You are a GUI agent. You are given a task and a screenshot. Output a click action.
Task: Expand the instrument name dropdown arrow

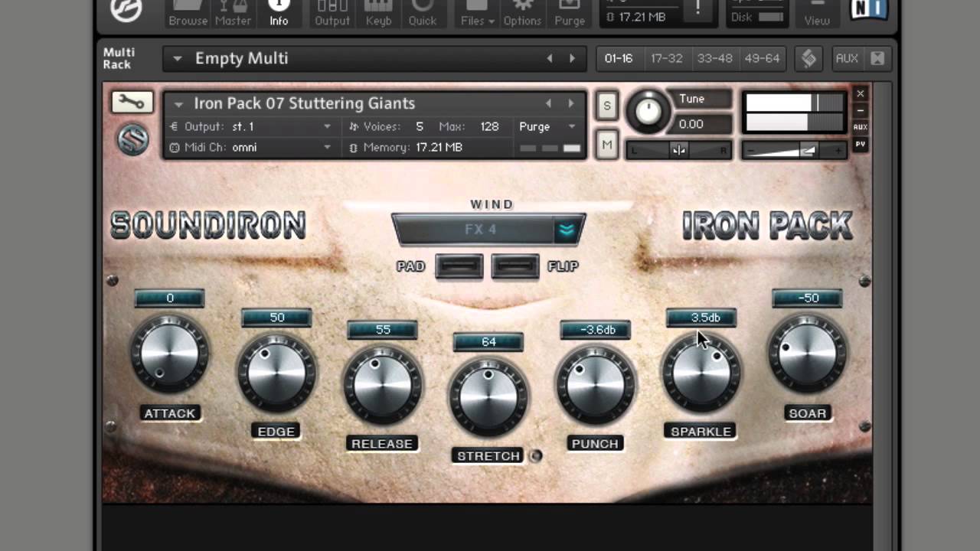(x=178, y=104)
